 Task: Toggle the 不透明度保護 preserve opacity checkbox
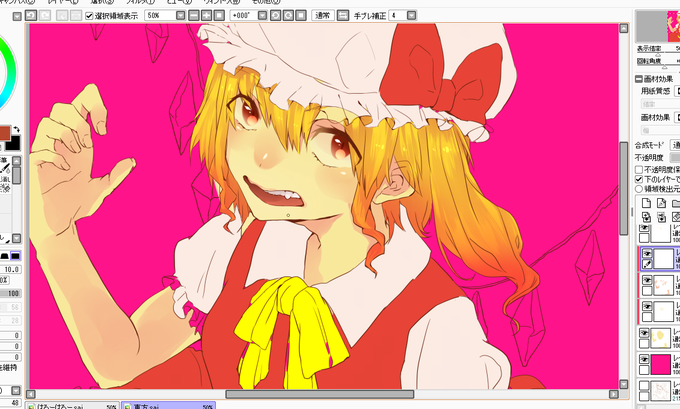[x=639, y=170]
